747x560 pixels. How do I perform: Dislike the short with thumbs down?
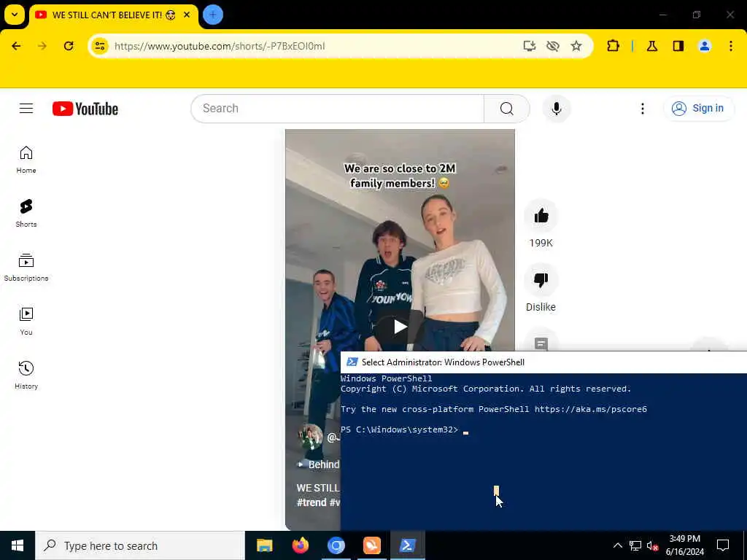[x=541, y=280]
